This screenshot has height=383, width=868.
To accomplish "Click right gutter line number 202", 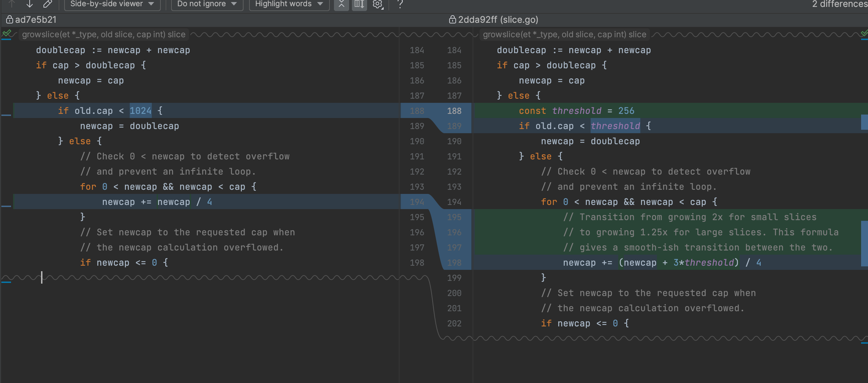I will 454,323.
